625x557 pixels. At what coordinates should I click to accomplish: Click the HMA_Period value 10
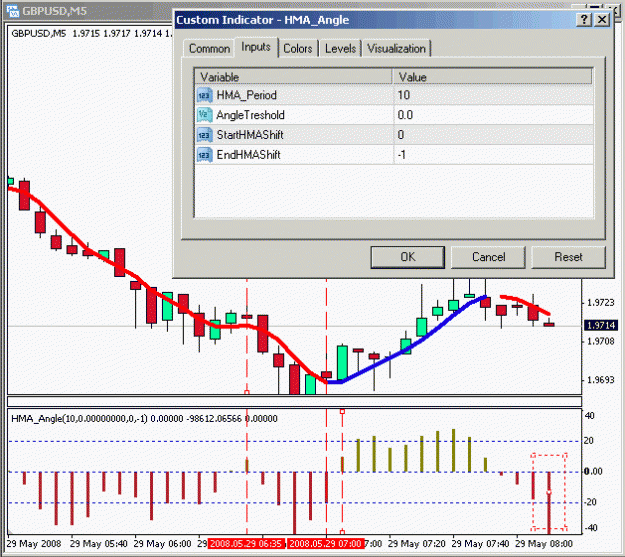coord(404,95)
